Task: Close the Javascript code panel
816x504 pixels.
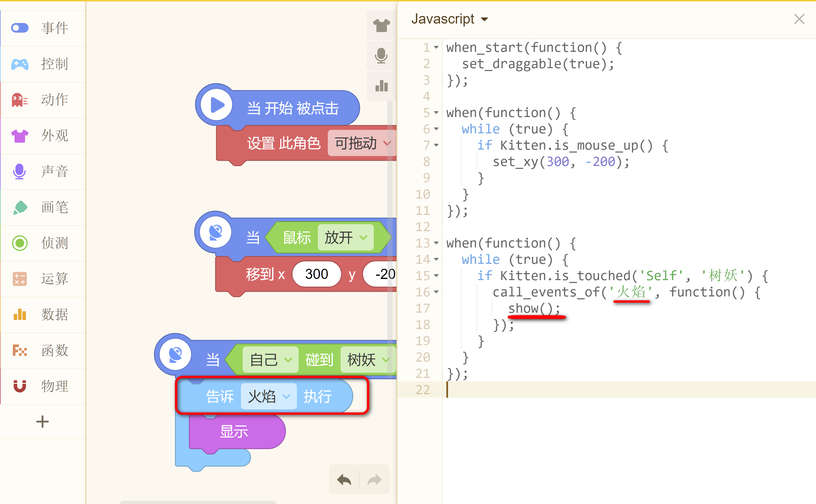Action: pyautogui.click(x=799, y=19)
